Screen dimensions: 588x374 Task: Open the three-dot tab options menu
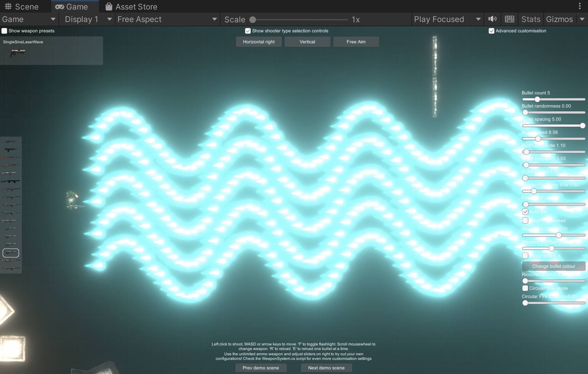click(579, 6)
